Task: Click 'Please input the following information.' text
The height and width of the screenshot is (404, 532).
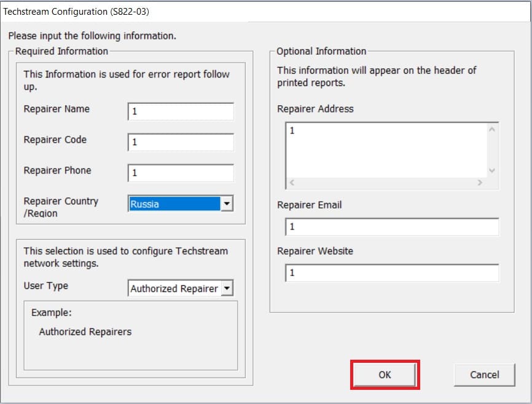Action: (x=92, y=36)
